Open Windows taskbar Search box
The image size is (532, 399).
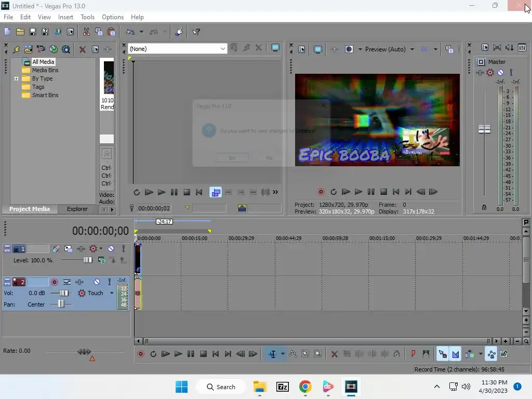[x=221, y=387]
